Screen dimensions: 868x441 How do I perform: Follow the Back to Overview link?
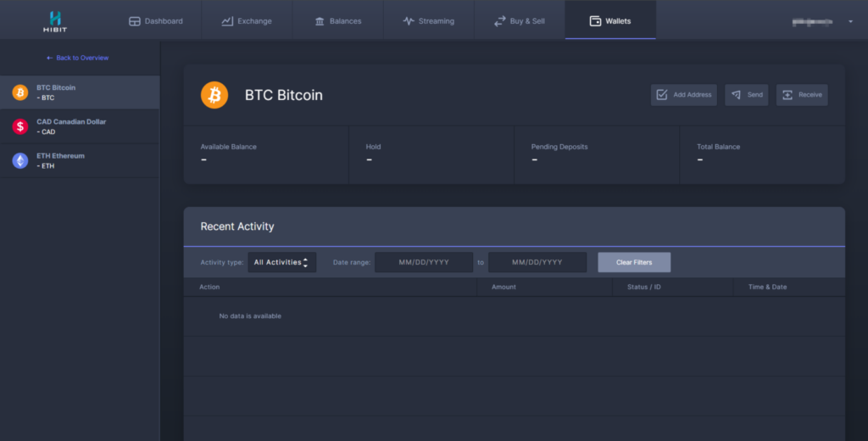tap(77, 58)
